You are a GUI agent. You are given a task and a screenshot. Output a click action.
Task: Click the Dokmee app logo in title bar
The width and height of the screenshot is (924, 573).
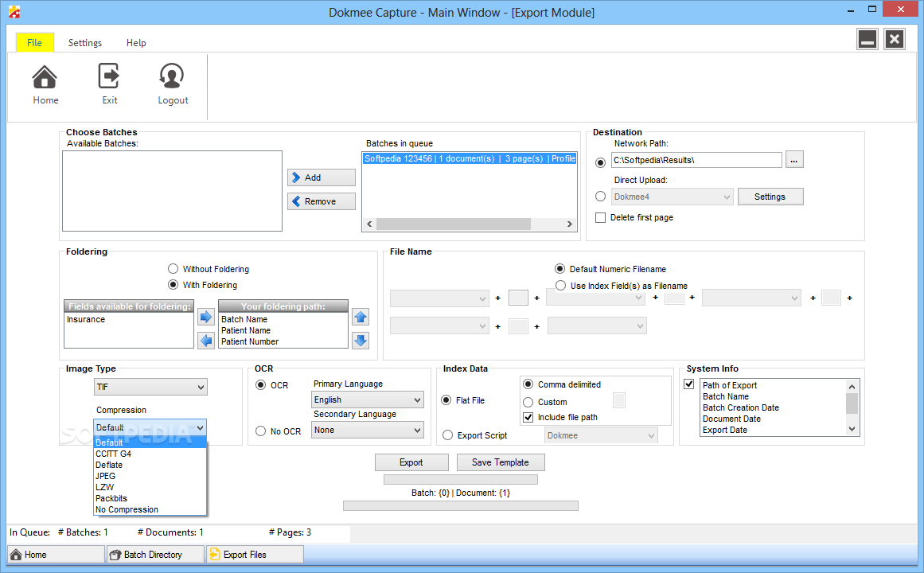(x=14, y=12)
